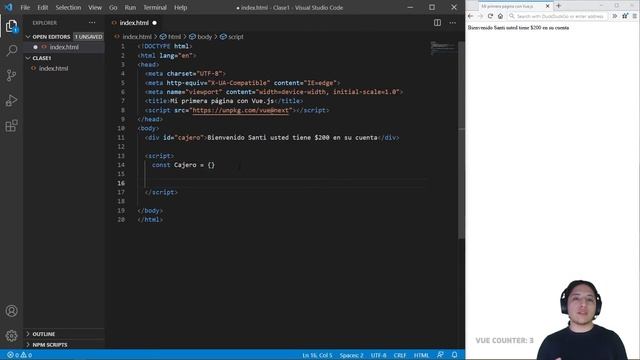
Task: Close the browser tab Mi primera página
Action: coord(548,6)
